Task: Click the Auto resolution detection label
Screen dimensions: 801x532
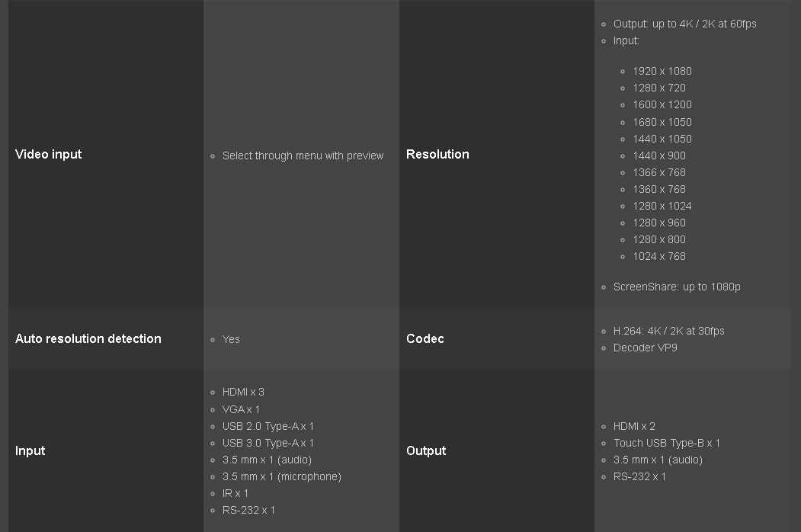Action: (88, 338)
